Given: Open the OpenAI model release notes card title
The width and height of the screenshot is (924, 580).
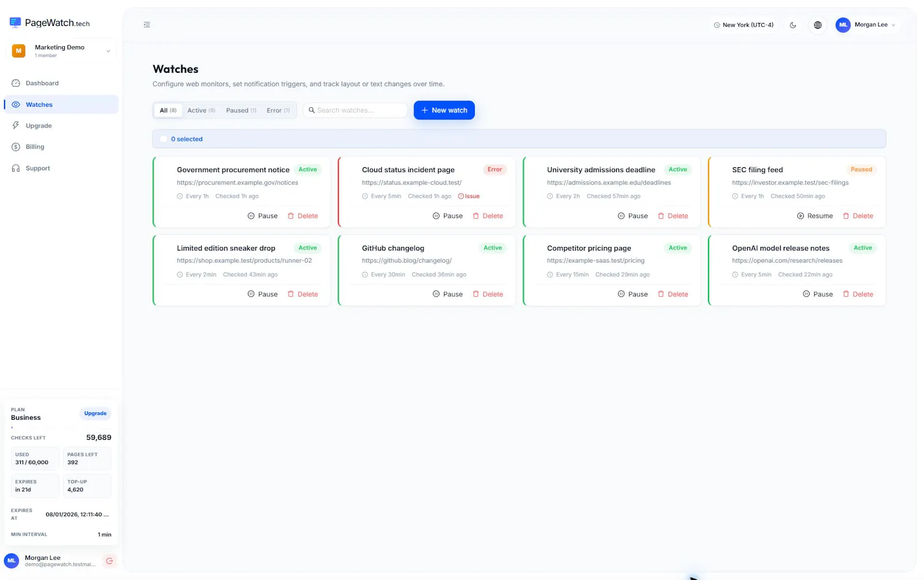Looking at the screenshot, I should point(781,248).
